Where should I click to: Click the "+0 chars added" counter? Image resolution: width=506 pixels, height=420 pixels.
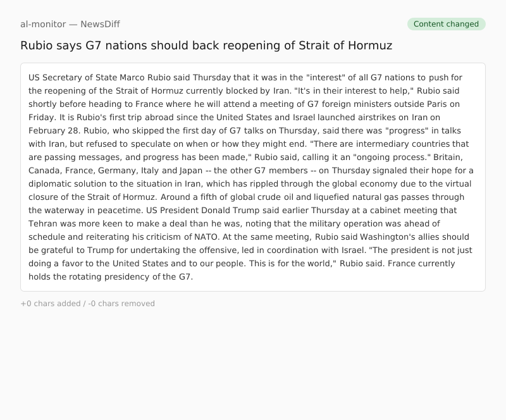(51, 304)
